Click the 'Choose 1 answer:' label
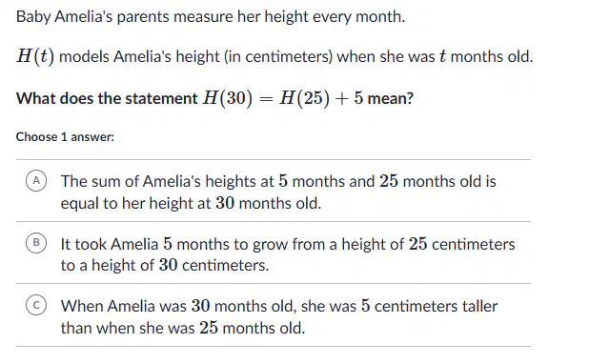589x364 pixels. click(65, 136)
